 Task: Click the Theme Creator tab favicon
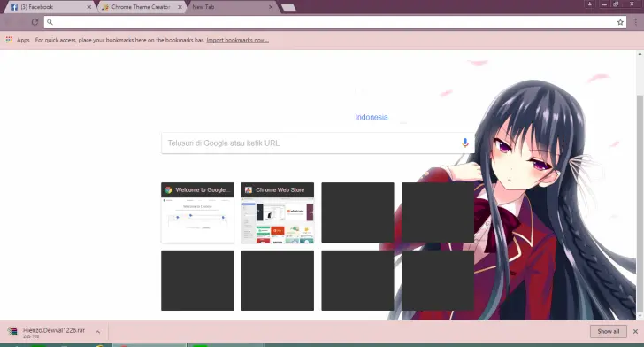click(x=105, y=7)
